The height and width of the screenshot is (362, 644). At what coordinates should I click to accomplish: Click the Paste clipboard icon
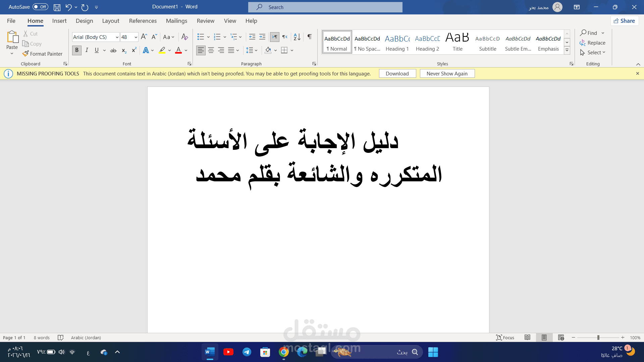click(12, 37)
